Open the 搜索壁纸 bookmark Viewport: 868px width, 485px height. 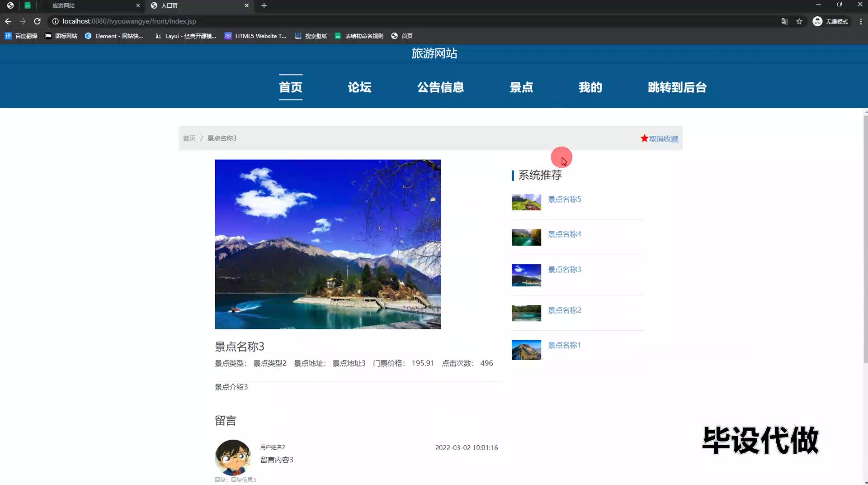coord(311,36)
